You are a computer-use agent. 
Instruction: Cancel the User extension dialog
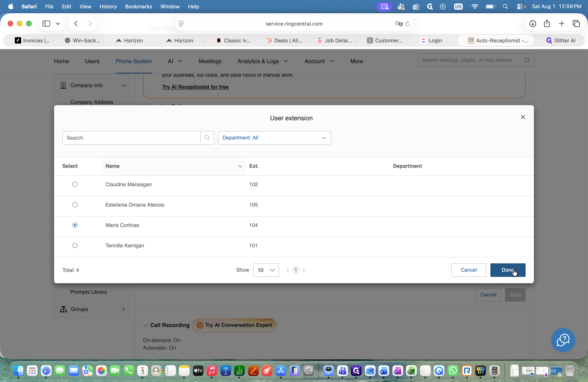[x=468, y=270]
